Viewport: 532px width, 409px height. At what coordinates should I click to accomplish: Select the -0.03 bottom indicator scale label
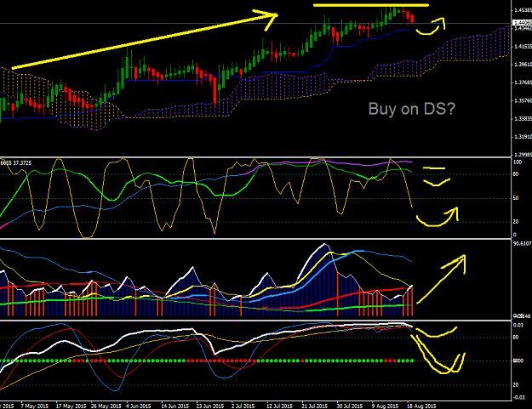(519, 397)
